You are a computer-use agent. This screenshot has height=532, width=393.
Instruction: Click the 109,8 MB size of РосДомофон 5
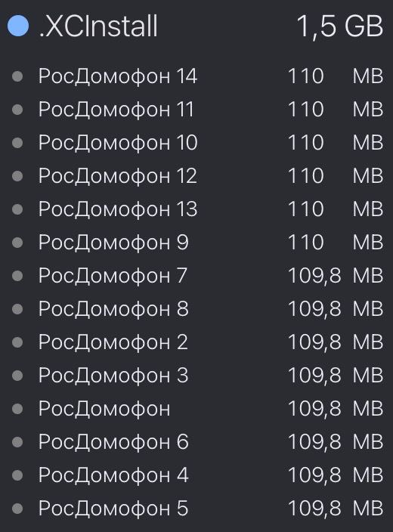click(336, 509)
